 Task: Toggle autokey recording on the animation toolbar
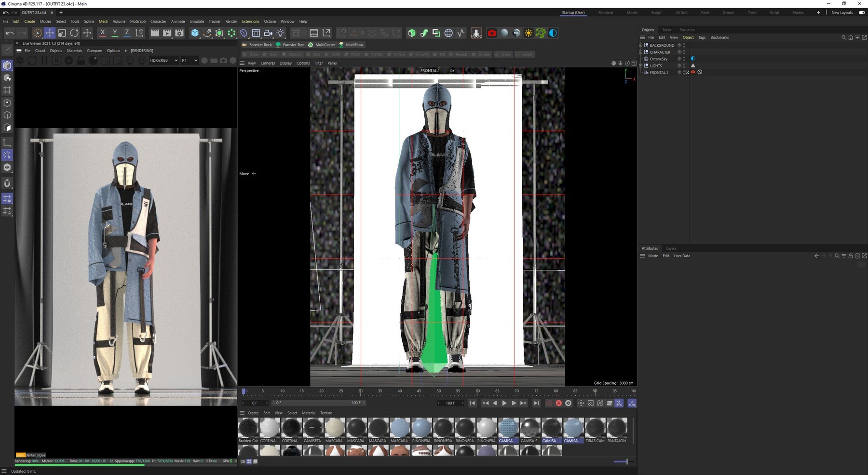[x=559, y=403]
